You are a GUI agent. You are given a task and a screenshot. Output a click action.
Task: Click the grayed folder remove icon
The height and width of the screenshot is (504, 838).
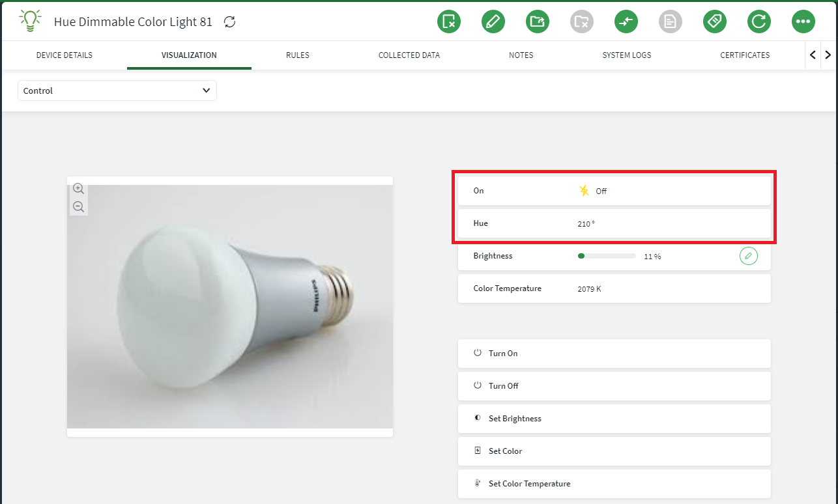(582, 21)
